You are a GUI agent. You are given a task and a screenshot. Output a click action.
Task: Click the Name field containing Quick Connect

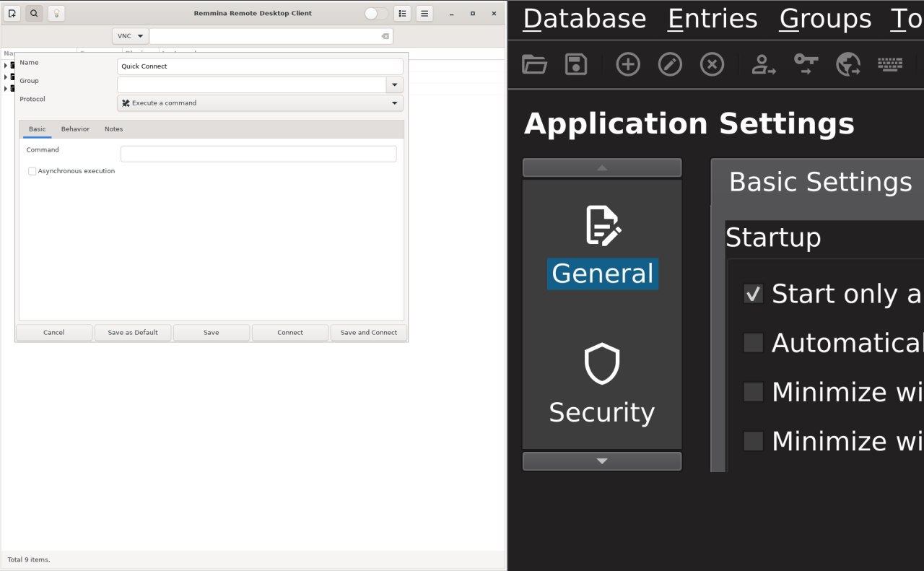click(x=260, y=66)
